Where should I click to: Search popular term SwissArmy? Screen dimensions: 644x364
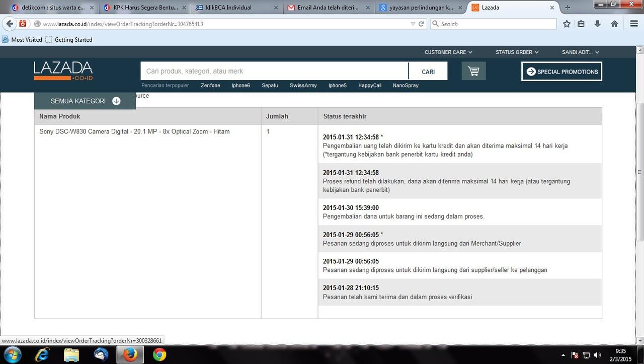pos(303,86)
